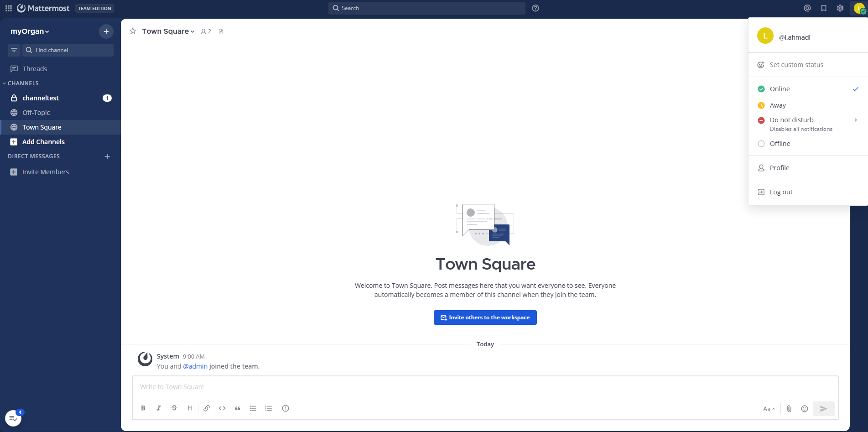
Task: Add a direct message with plus icon
Action: [x=107, y=156]
